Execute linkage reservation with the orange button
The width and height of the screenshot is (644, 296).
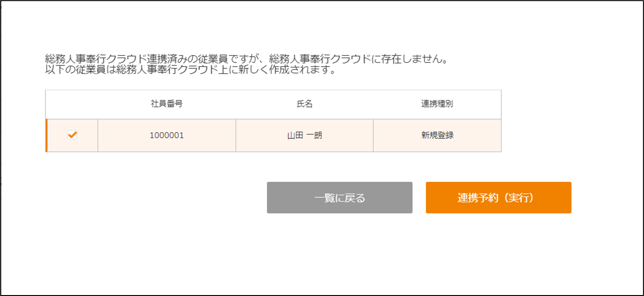coord(498,198)
